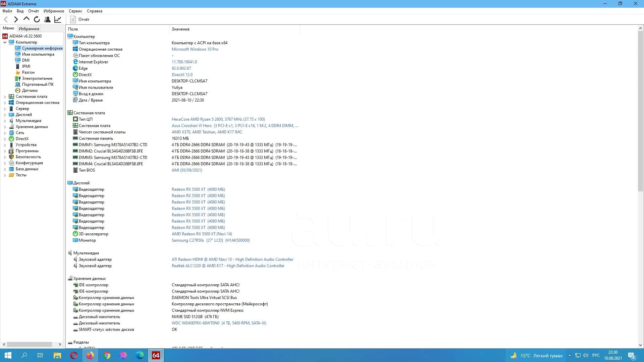The width and height of the screenshot is (644, 362).
Task: Go back with the toolbar left arrow
Action: tap(6, 19)
